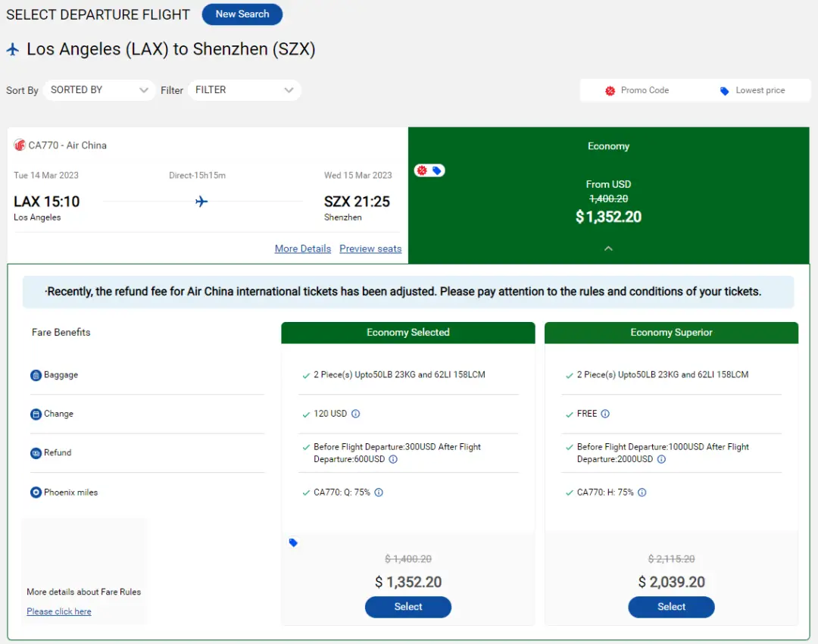Click the airplane icon beside the route title

click(x=13, y=49)
